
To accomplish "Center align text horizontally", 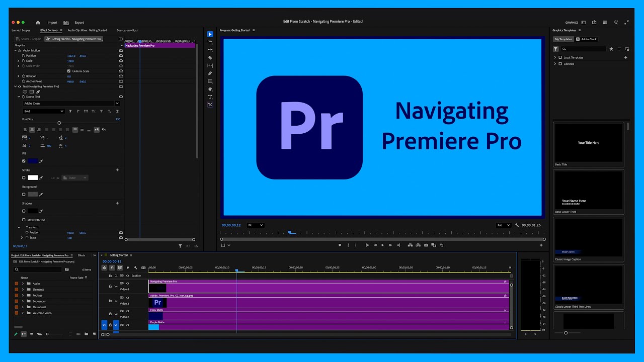I will click(x=32, y=130).
